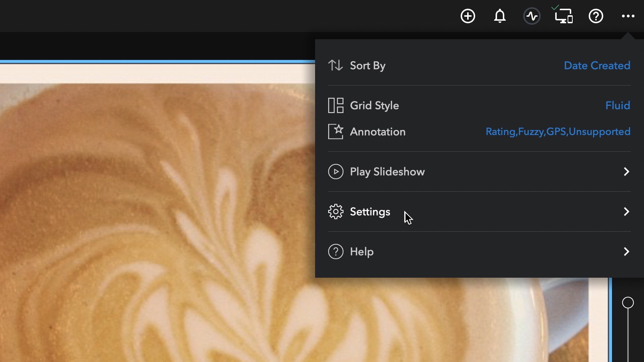Click the Help circle icon in menu
This screenshot has height=362, width=644.
coord(335,252)
